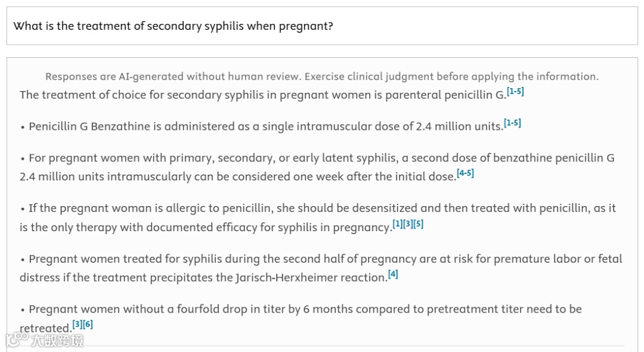Open citation [6] after the word retreated
The width and height of the screenshot is (644, 352).
[88, 325]
